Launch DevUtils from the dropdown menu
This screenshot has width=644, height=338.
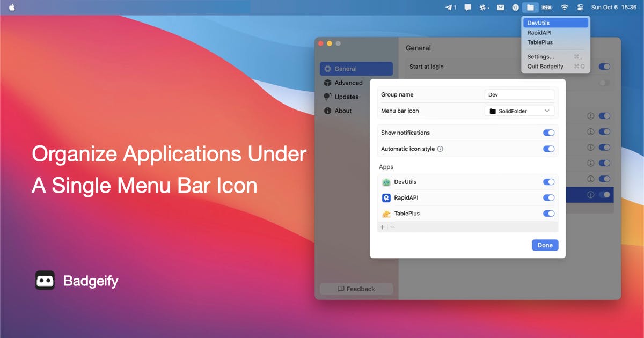[x=556, y=23]
